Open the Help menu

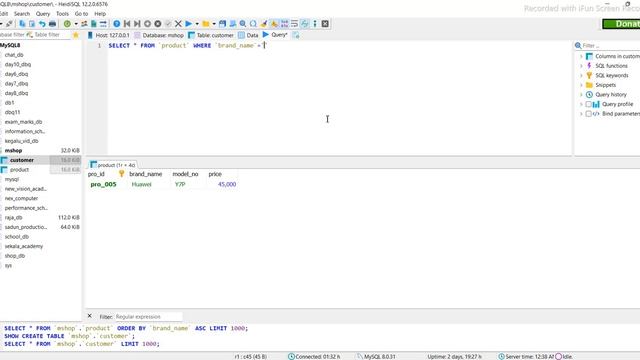100,14
